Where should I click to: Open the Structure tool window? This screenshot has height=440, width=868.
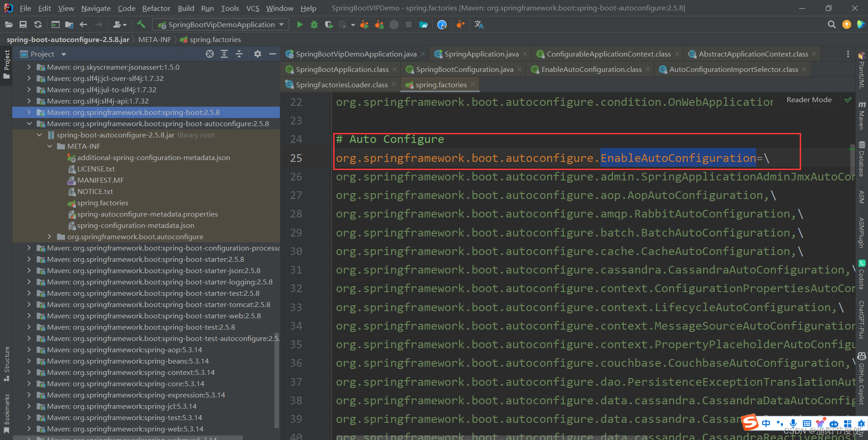coord(6,364)
